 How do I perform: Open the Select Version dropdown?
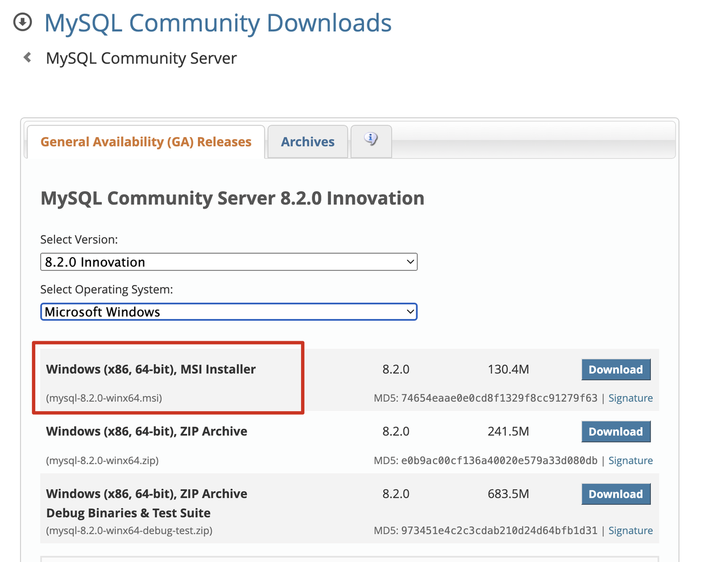click(x=229, y=262)
